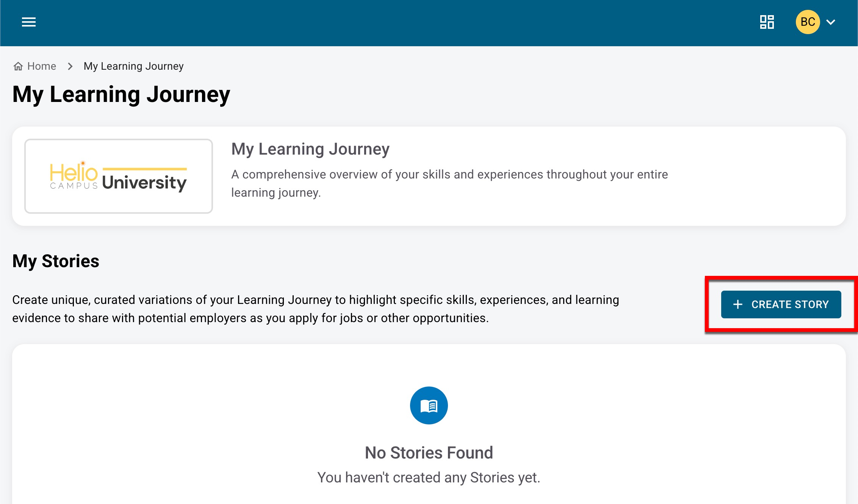This screenshot has height=504, width=858.
Task: Go to the Home breadcrumb link
Action: click(x=42, y=66)
